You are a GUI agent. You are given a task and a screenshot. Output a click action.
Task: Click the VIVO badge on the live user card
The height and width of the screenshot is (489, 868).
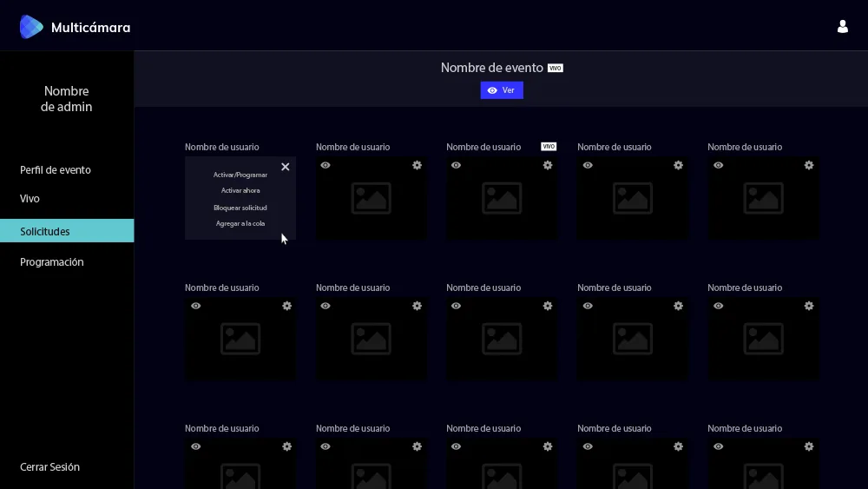coord(549,147)
